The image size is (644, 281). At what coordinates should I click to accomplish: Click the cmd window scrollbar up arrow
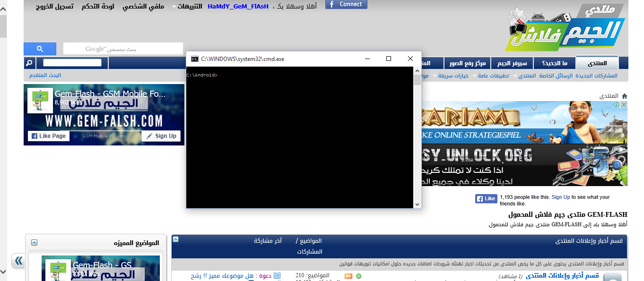[x=417, y=70]
